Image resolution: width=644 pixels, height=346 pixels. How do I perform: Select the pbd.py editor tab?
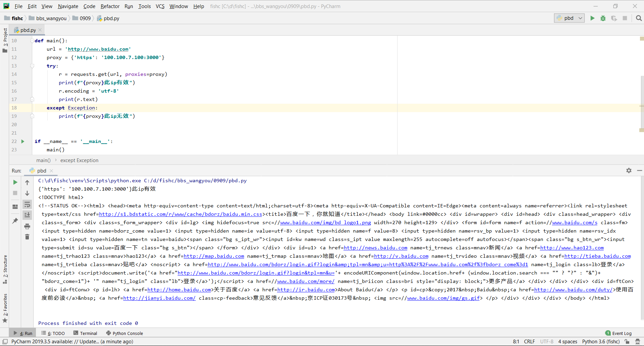(x=28, y=30)
